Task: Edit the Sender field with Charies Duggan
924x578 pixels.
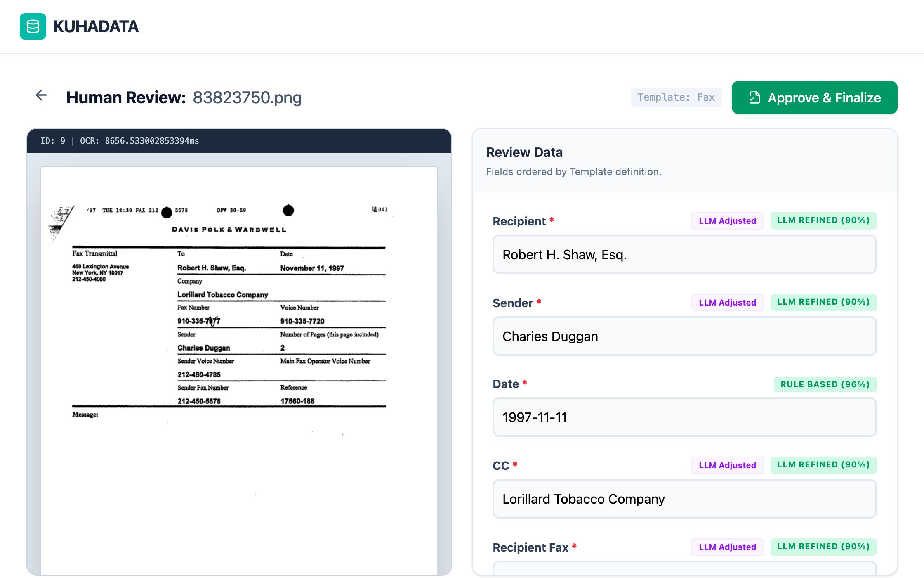Action: (684, 336)
